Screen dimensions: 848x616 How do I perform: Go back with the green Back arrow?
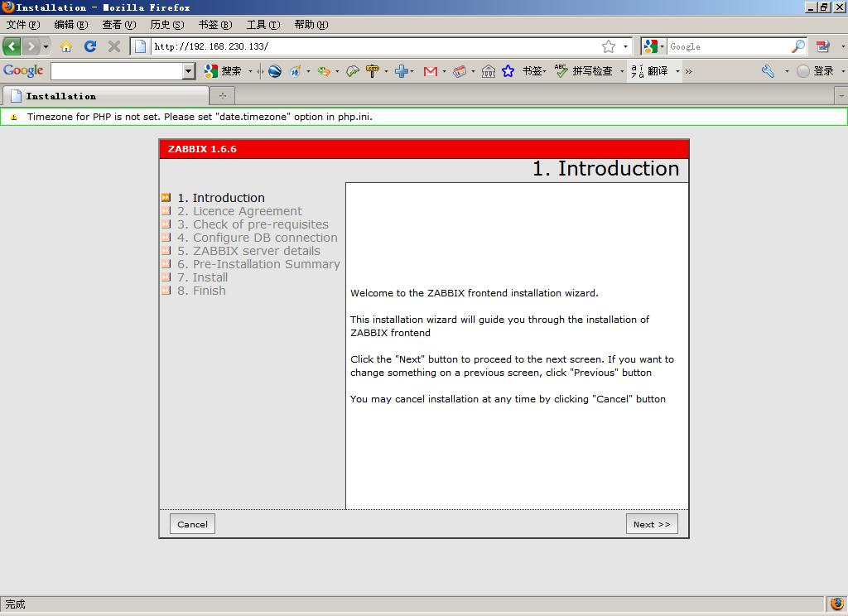[x=12, y=46]
